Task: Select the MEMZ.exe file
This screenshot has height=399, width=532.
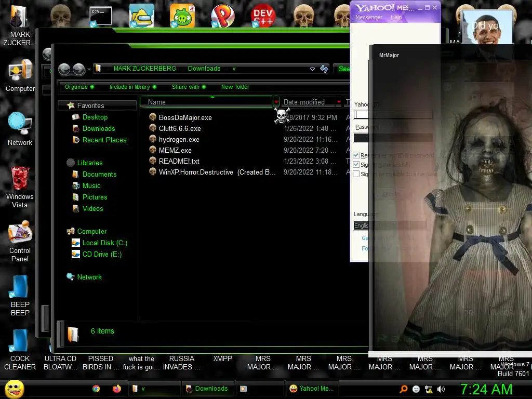Action: point(175,150)
